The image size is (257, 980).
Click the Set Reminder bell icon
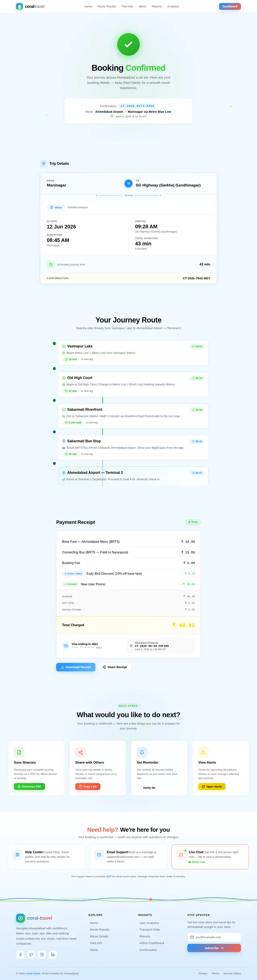point(142,752)
